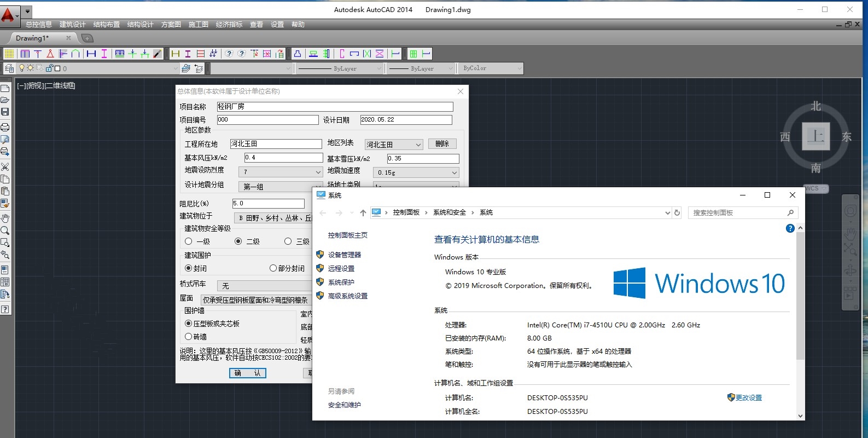This screenshot has width=868, height=438.
Task: Toggle the layer freeze sun icon
Action: [31, 68]
